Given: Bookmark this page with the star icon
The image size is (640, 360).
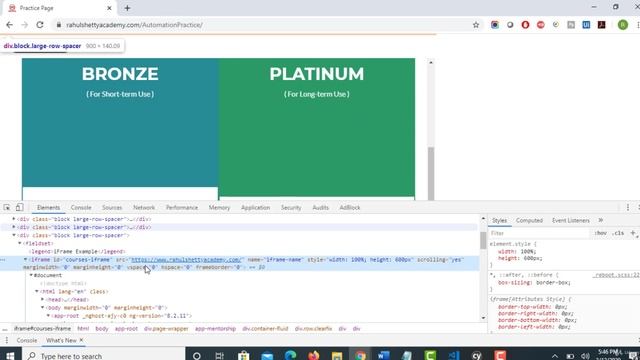Looking at the screenshot, I should (x=476, y=25).
